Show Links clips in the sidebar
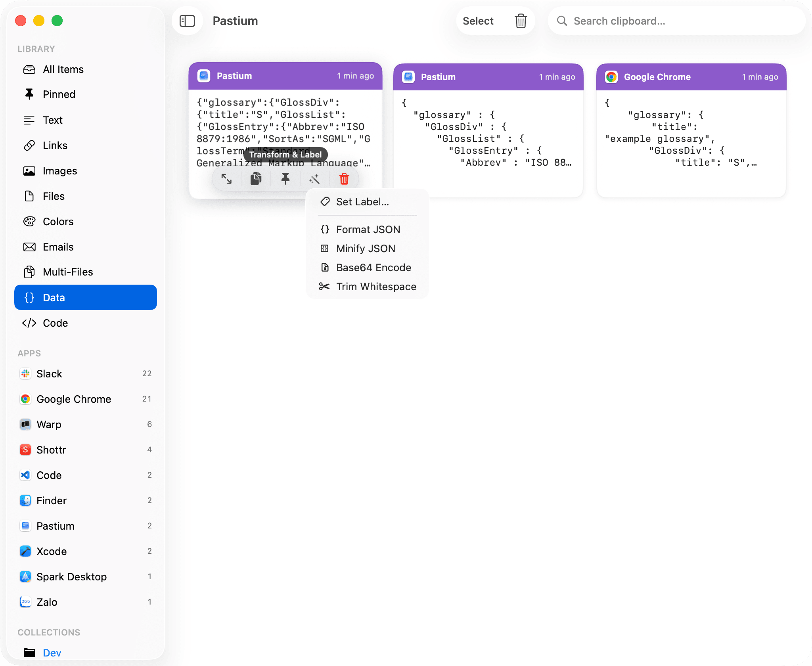The image size is (812, 666). pyautogui.click(x=86, y=145)
